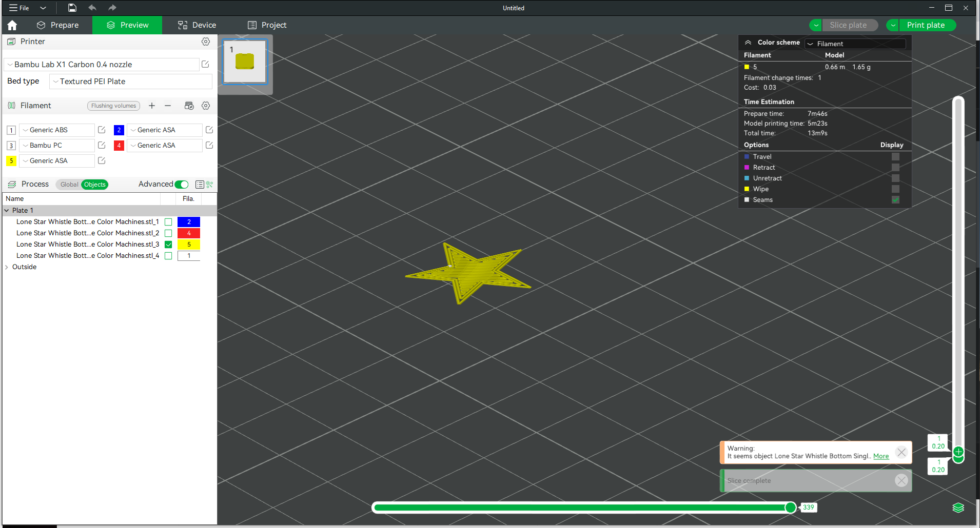
Task: Open printer settings gear icon
Action: click(x=206, y=42)
